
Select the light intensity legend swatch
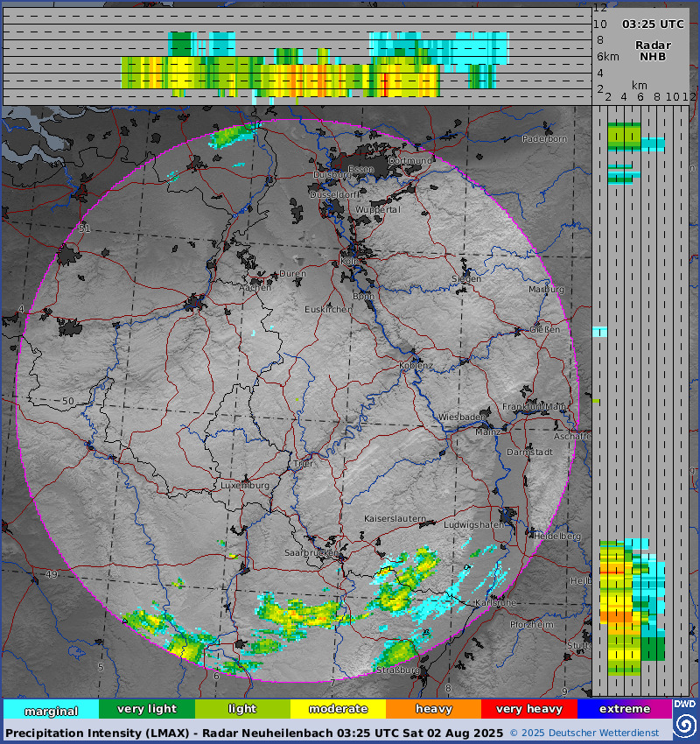(x=242, y=709)
